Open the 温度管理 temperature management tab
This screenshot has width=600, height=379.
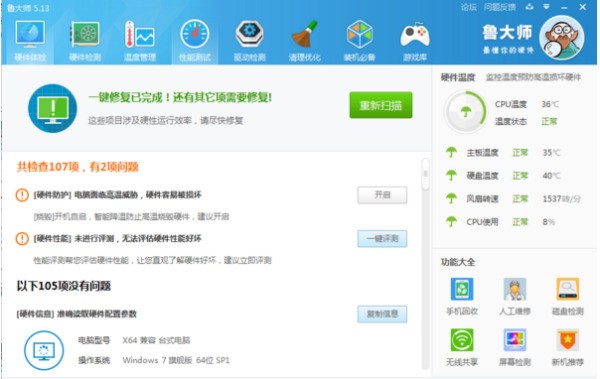point(140,41)
